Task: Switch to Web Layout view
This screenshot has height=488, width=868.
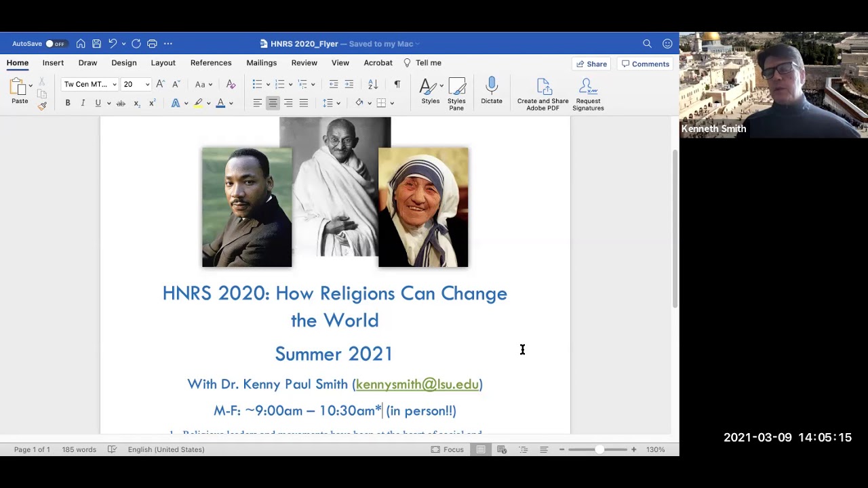Action: (x=502, y=449)
